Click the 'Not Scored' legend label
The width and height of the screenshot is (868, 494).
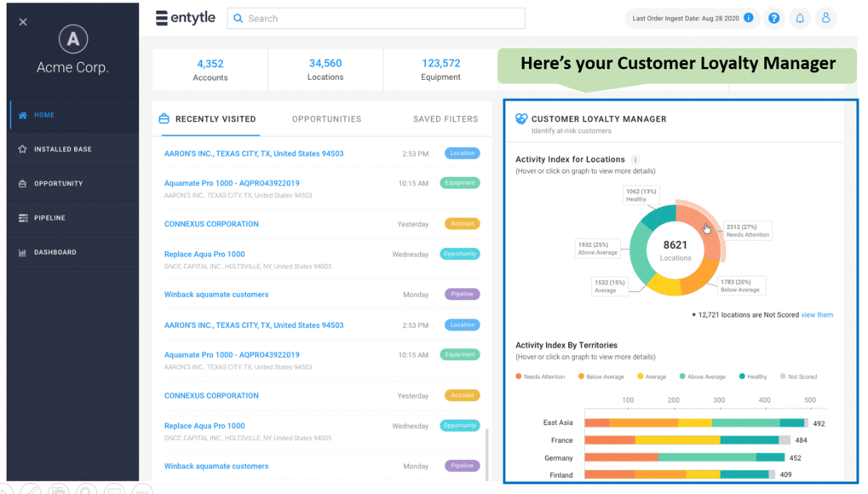(x=802, y=376)
